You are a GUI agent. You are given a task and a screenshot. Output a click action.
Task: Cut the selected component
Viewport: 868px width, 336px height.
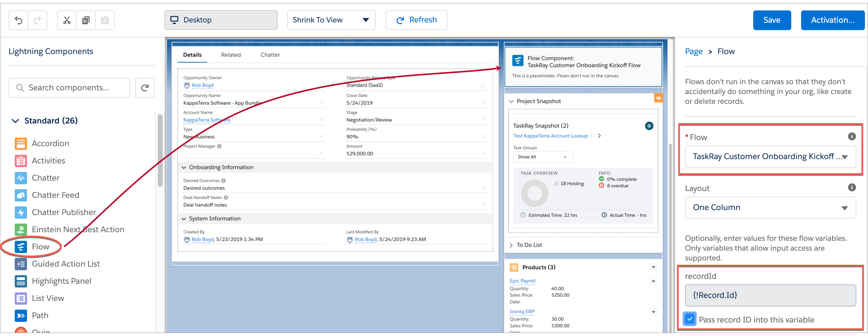67,20
